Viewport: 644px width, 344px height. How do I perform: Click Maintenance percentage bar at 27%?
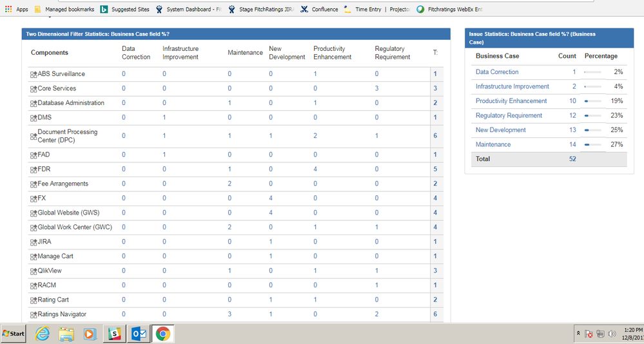coord(592,144)
